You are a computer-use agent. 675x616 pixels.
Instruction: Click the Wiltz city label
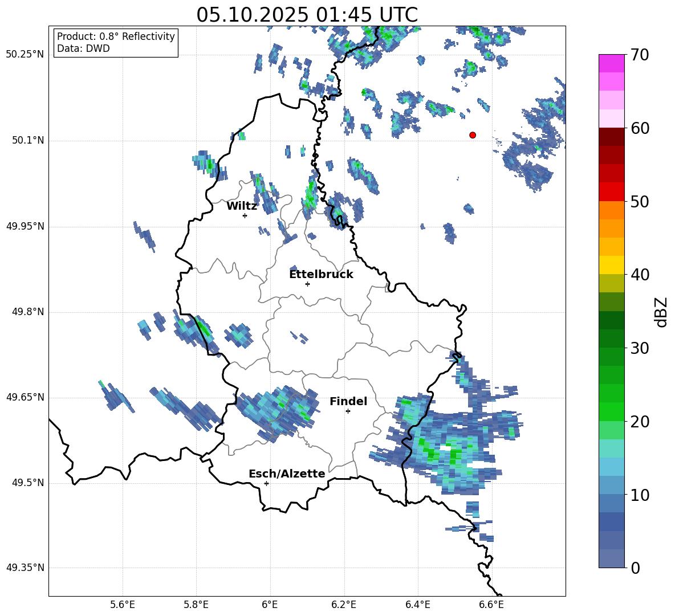click(242, 206)
